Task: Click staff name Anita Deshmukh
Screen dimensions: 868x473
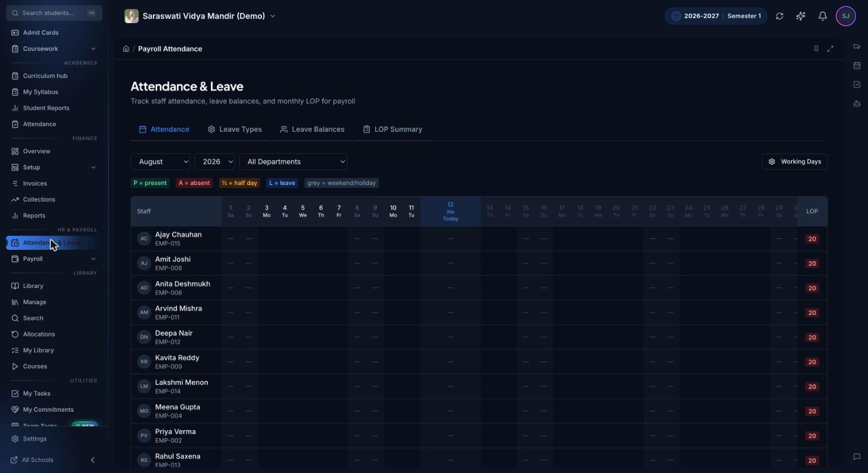Action: (183, 284)
